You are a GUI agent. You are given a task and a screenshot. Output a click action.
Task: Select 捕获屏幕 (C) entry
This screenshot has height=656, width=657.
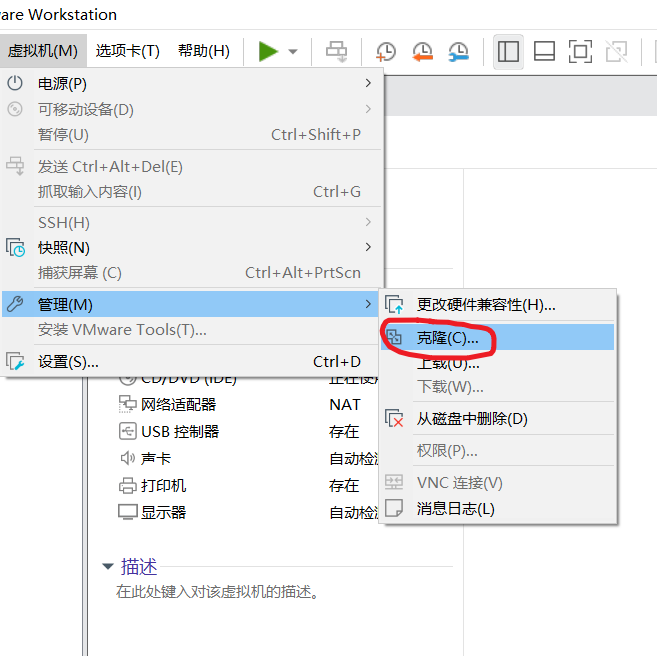click(x=192, y=273)
